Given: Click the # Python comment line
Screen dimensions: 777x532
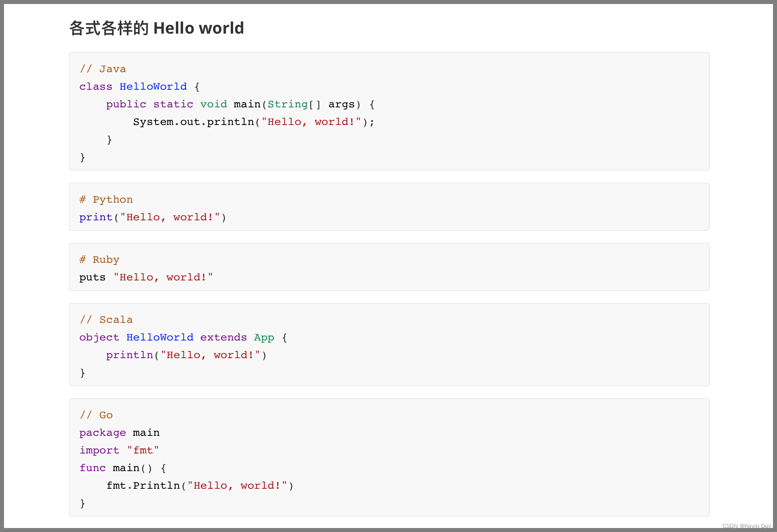Looking at the screenshot, I should 106,199.
